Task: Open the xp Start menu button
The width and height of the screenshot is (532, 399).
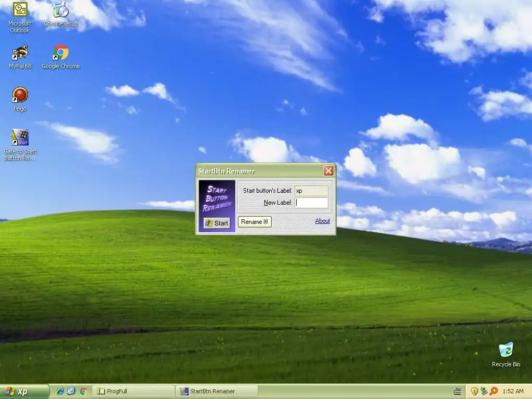Action: click(24, 391)
